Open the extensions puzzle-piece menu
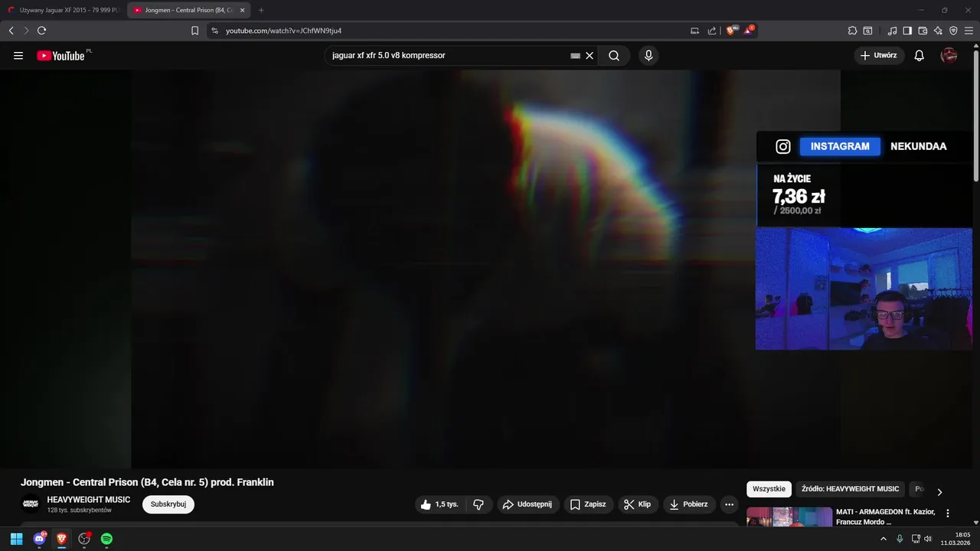This screenshot has width=980, height=551. (x=852, y=31)
